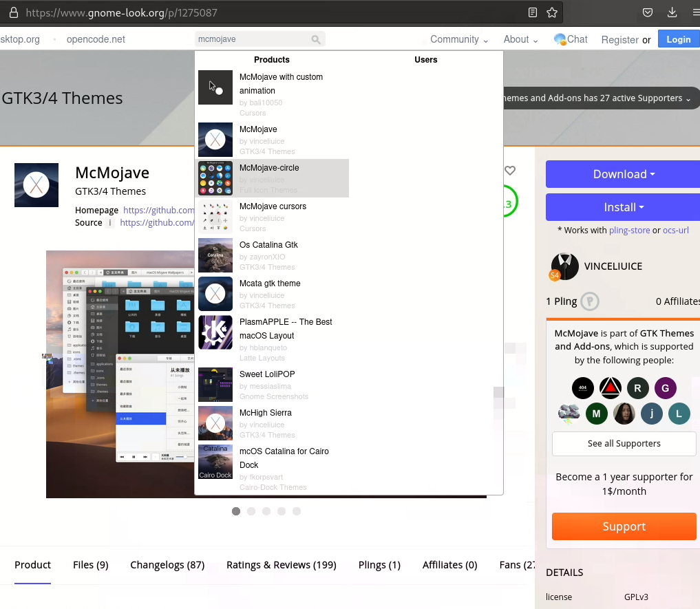This screenshot has width=700, height=609.
Task: Expand the active Supporters banner chevron
Action: (x=688, y=99)
